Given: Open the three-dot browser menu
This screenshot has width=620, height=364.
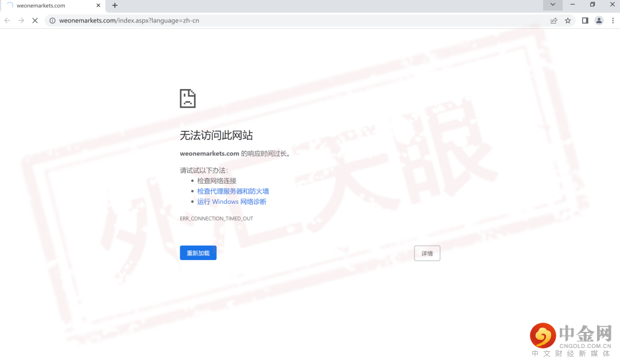Looking at the screenshot, I should pyautogui.click(x=613, y=20).
